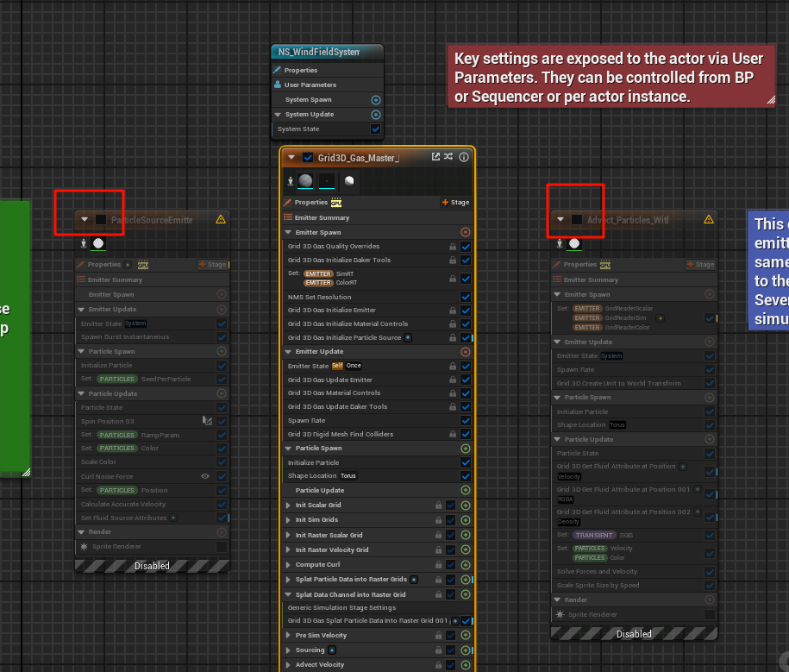The width and height of the screenshot is (789, 672).
Task: Select sphere renderer thumbnail in Grid3D_Gas_Master
Action: click(x=305, y=181)
